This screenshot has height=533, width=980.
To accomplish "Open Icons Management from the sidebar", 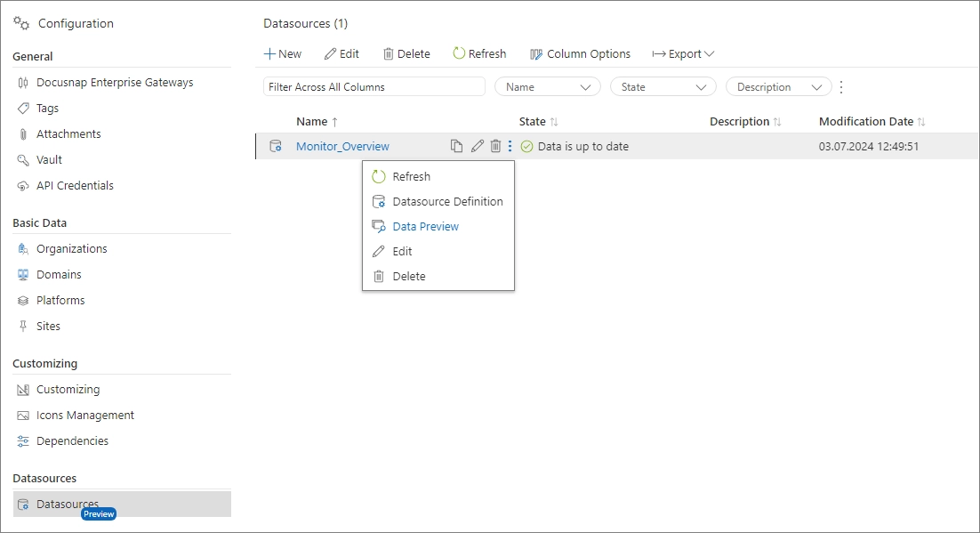I will click(x=84, y=415).
